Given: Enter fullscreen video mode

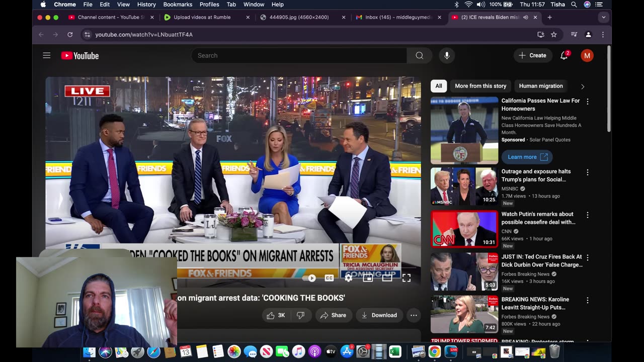Looking at the screenshot, I should click(x=407, y=278).
